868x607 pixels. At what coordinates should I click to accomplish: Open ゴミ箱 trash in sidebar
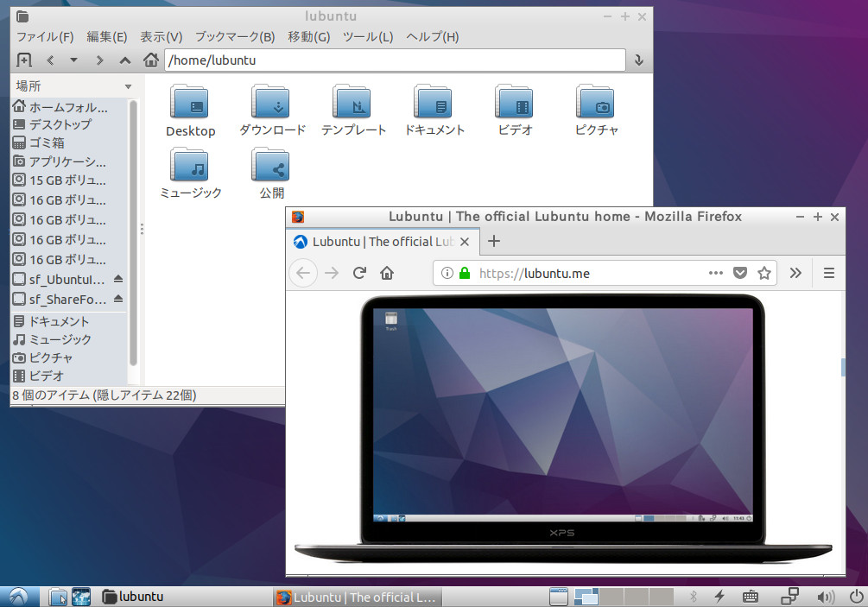point(69,142)
